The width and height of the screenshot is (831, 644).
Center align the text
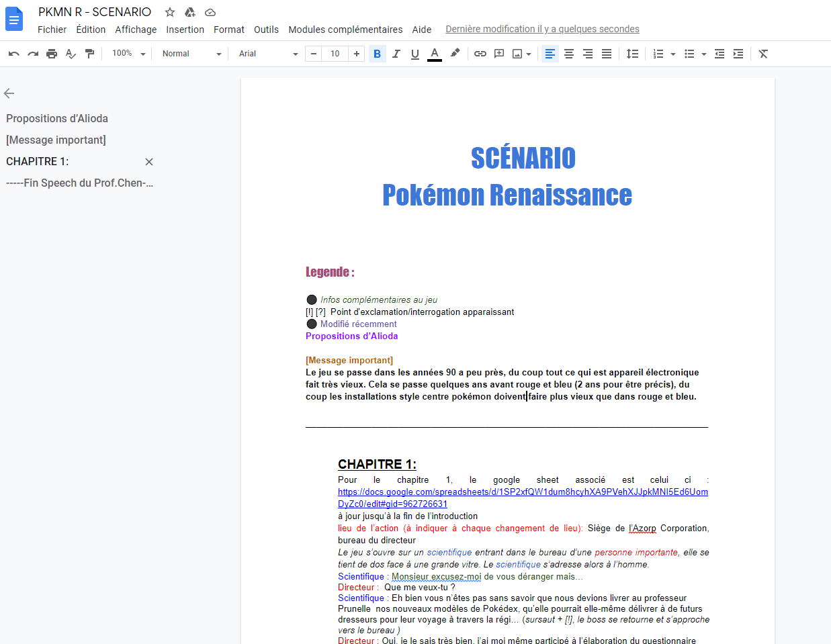[x=569, y=54]
